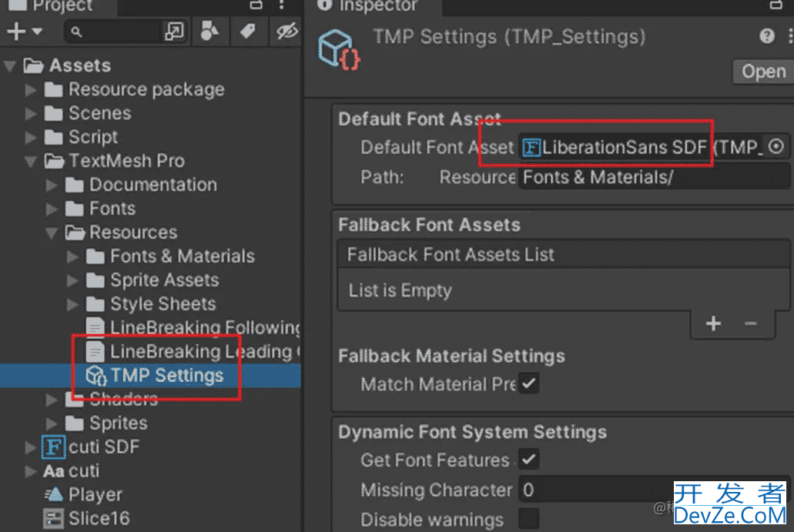Viewport: 794px width, 532px height.
Task: Open Inspector help question mark icon
Action: [766, 36]
